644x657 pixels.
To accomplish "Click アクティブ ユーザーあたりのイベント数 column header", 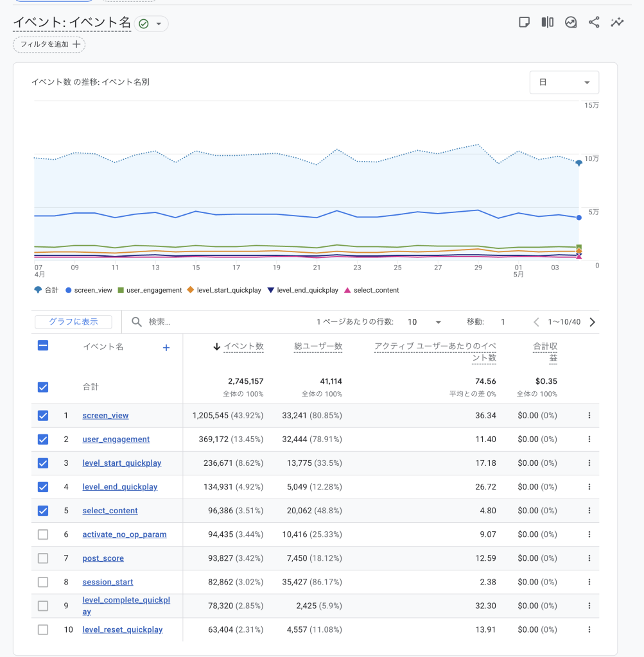I will click(x=435, y=352).
